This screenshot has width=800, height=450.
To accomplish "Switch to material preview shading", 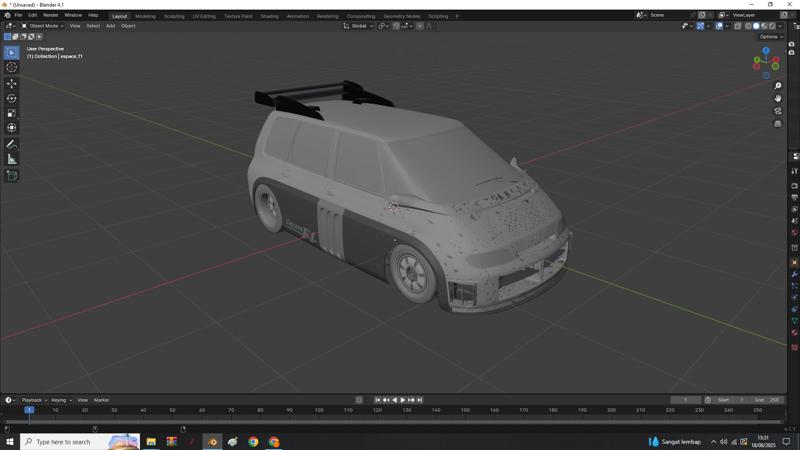I will point(764,26).
